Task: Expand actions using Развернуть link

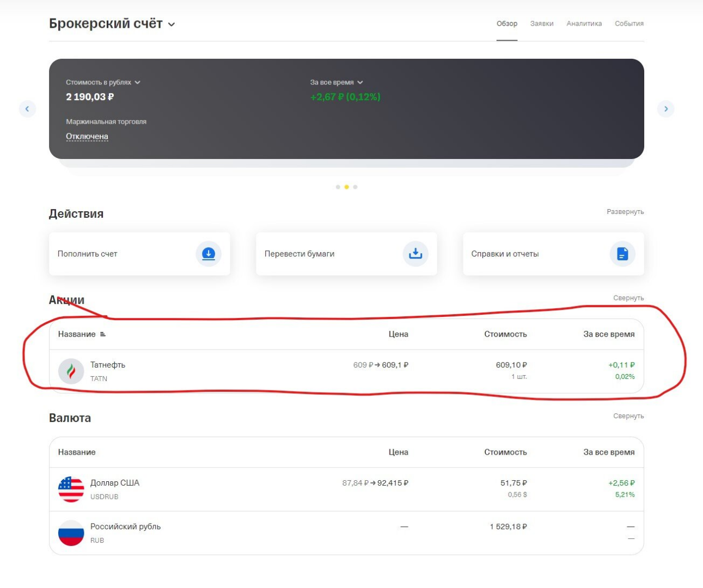Action: 625,212
